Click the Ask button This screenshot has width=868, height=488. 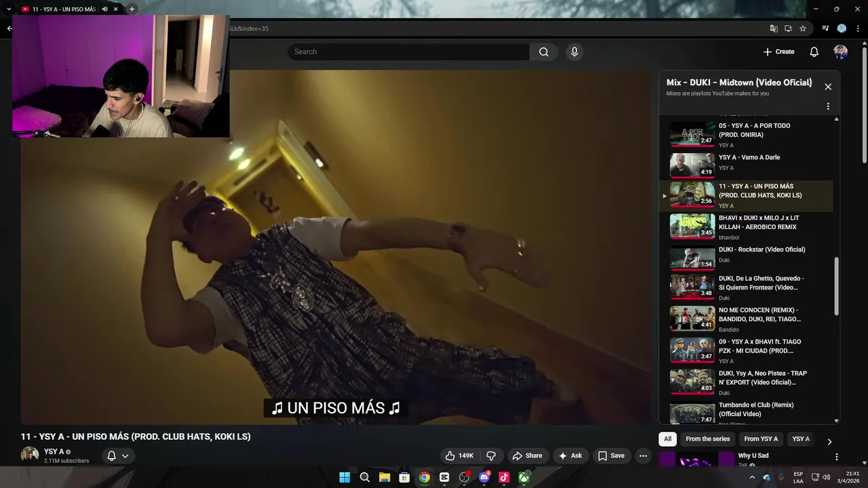pyautogui.click(x=570, y=456)
